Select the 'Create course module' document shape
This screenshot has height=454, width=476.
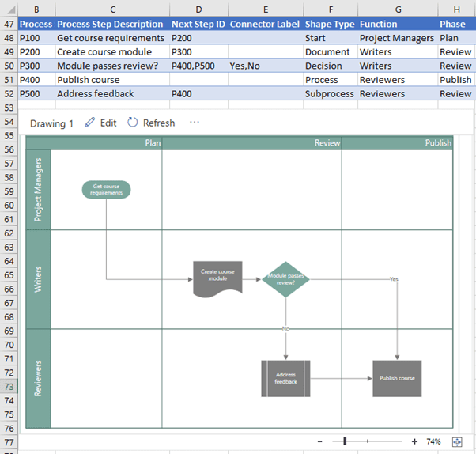click(x=217, y=278)
